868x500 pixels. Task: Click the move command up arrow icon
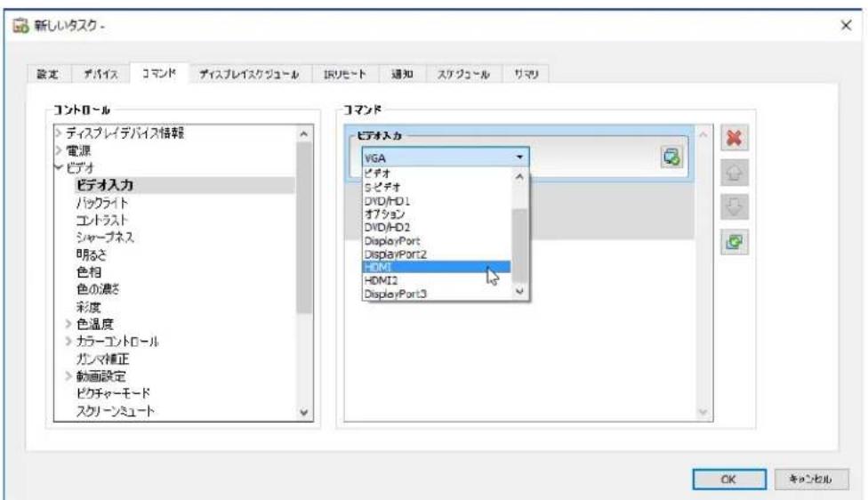[734, 173]
